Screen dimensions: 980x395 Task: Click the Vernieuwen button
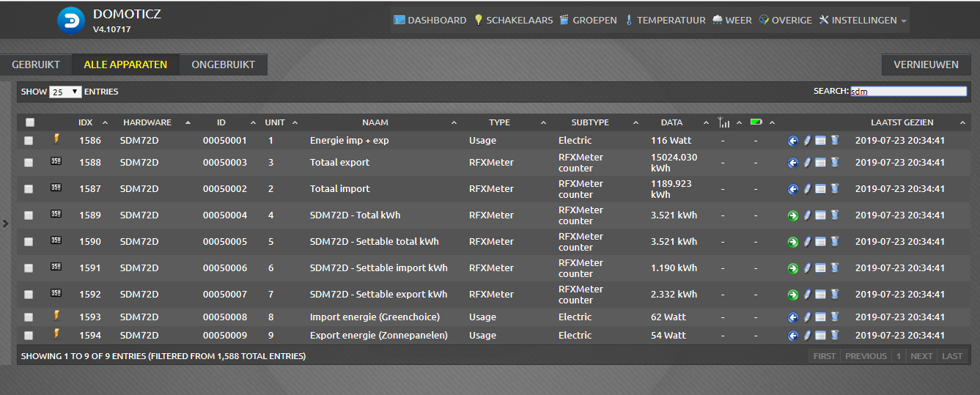[926, 64]
